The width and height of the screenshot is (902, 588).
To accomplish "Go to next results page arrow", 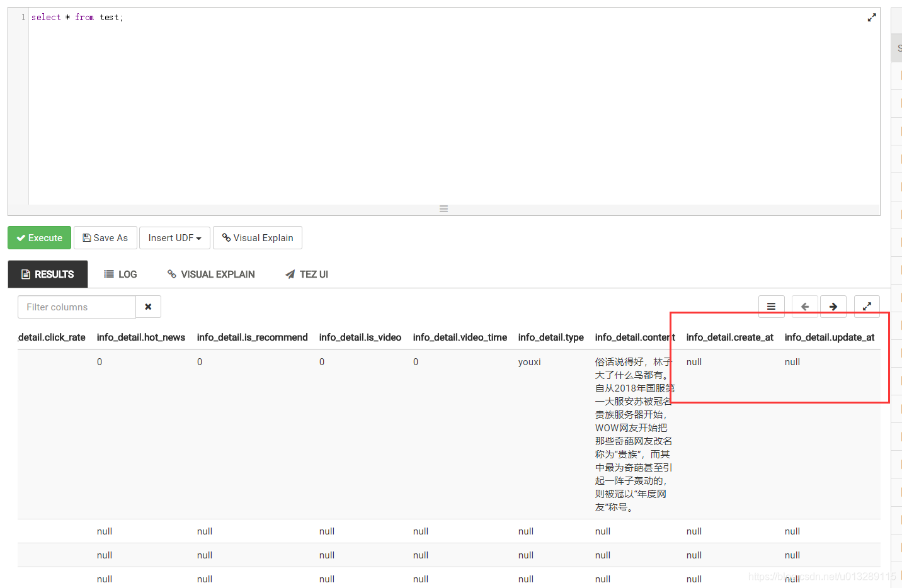I will [x=833, y=307].
